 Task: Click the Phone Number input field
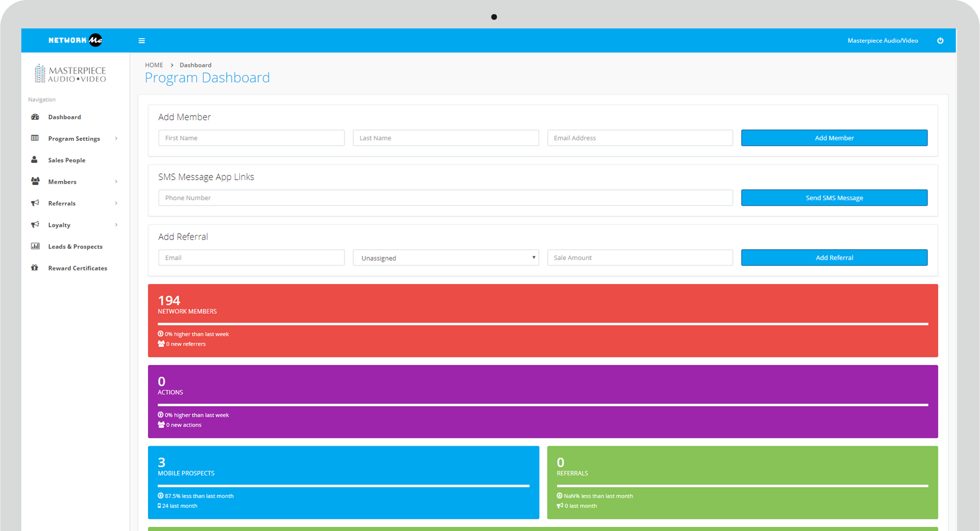(x=445, y=198)
